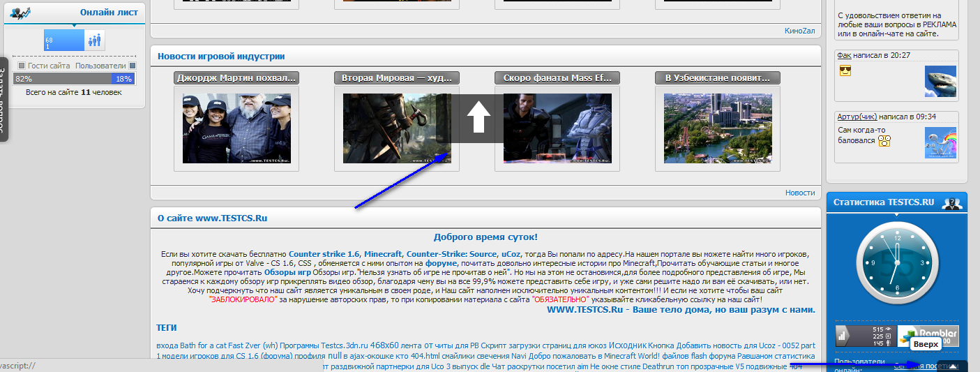Open 'Скоро фанаты Mass Ef...' news title
Screen dimensions: 980x372
coord(557,78)
